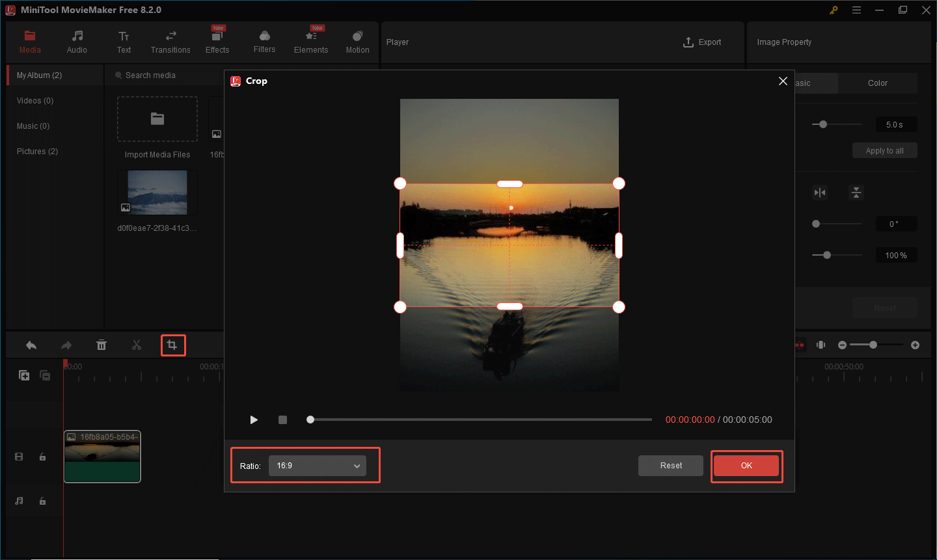Image resolution: width=937 pixels, height=560 pixels.
Task: Open the hamburger menu in title bar
Action: pyautogui.click(x=856, y=10)
